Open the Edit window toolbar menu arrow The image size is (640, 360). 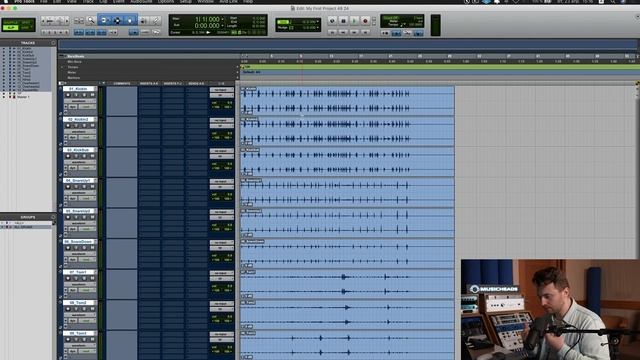point(637,17)
